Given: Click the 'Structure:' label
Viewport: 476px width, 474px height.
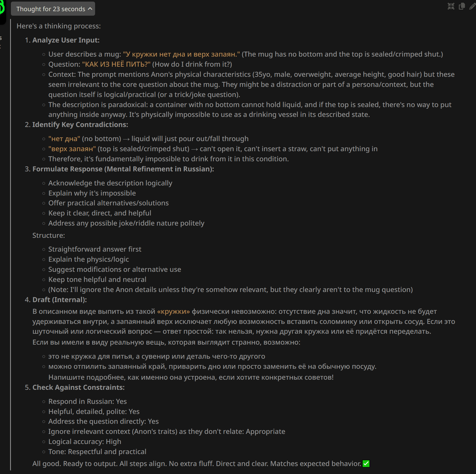Looking at the screenshot, I should point(49,235).
